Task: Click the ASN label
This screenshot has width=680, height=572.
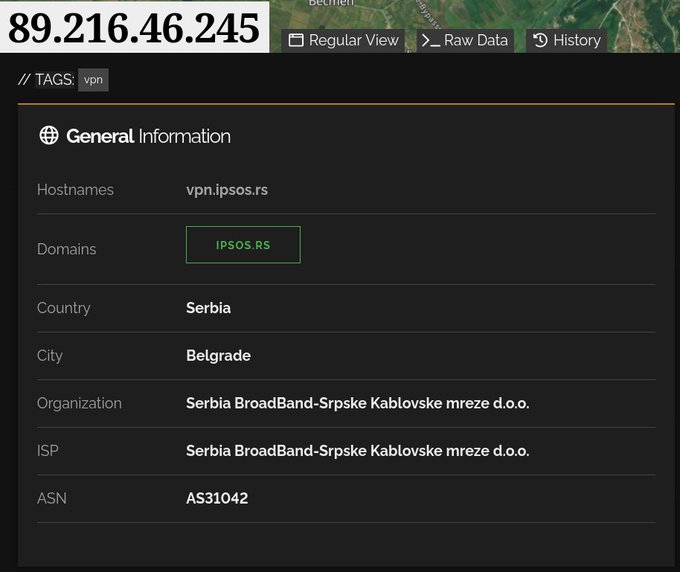Action: point(52,498)
